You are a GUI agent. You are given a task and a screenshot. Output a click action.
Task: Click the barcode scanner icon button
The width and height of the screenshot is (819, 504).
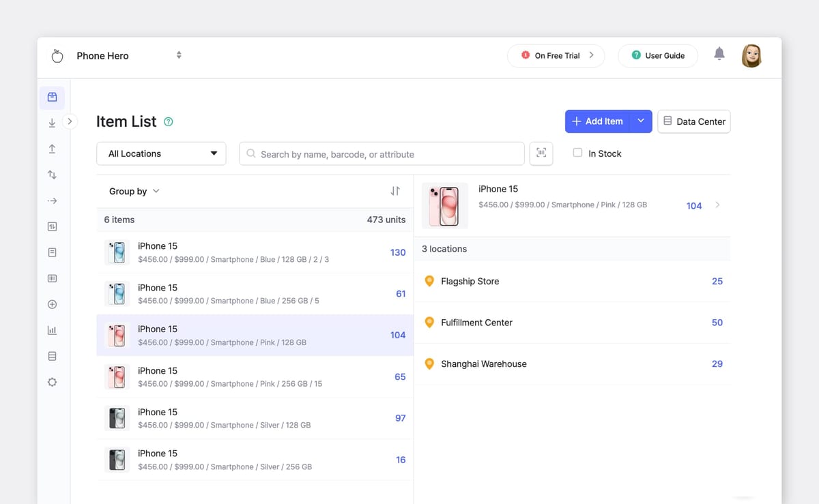(541, 153)
